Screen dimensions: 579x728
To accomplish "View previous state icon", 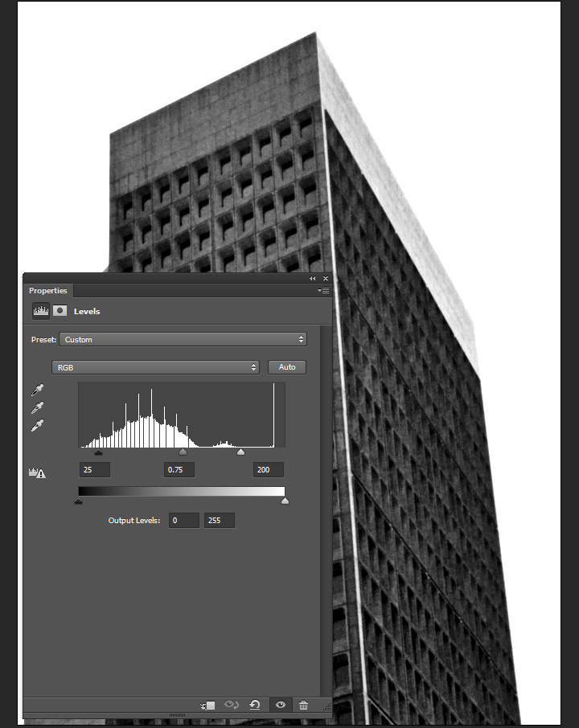I will [x=232, y=705].
